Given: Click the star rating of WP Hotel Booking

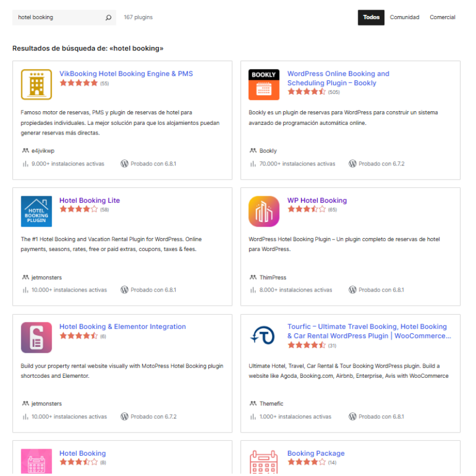Looking at the screenshot, I should 306,209.
